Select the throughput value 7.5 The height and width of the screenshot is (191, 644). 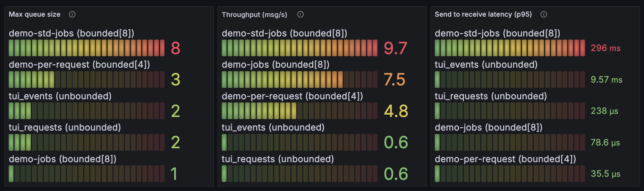395,79
